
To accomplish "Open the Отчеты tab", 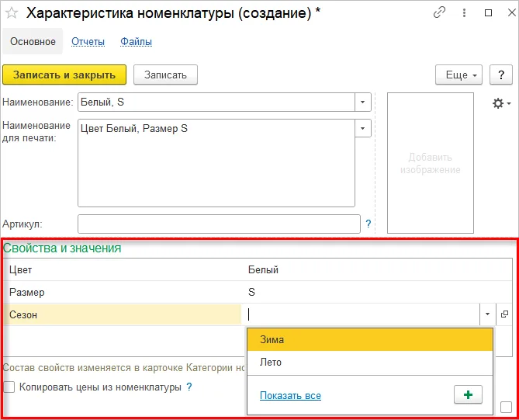I will (x=88, y=42).
